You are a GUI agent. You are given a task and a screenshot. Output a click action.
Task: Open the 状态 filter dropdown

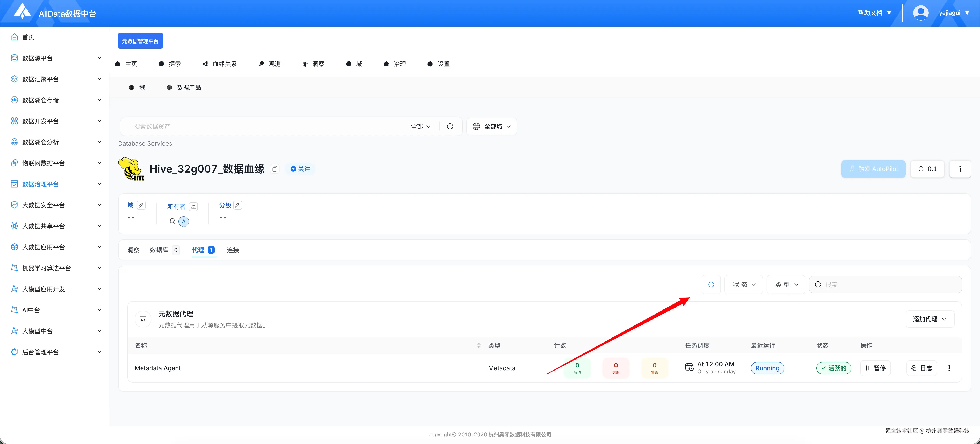744,284
